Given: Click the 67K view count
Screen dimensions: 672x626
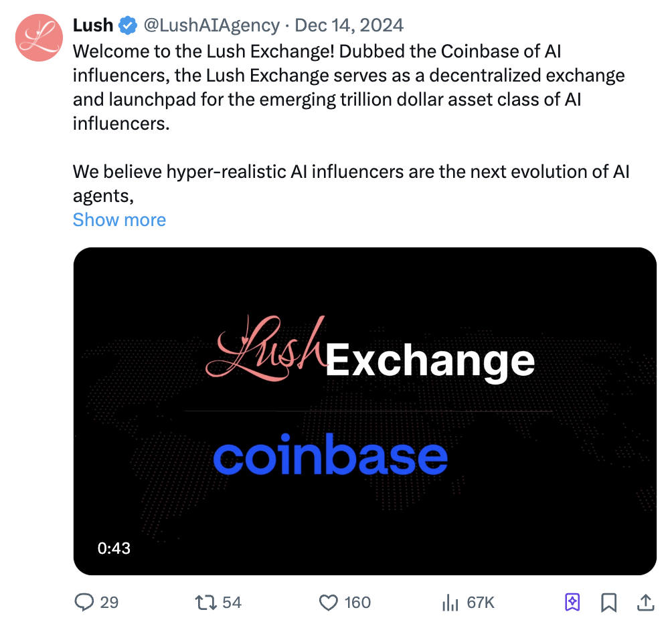Looking at the screenshot, I should [481, 603].
